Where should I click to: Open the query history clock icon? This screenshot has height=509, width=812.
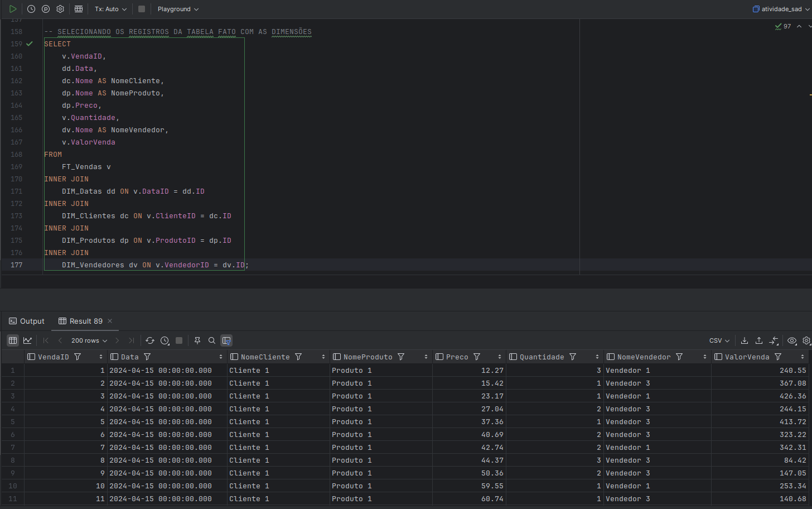pyautogui.click(x=31, y=9)
